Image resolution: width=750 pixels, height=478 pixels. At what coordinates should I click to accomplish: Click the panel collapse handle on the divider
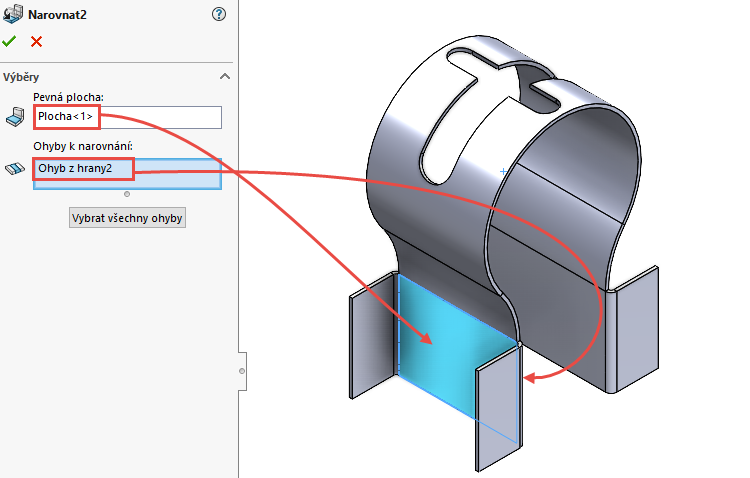coord(243,371)
